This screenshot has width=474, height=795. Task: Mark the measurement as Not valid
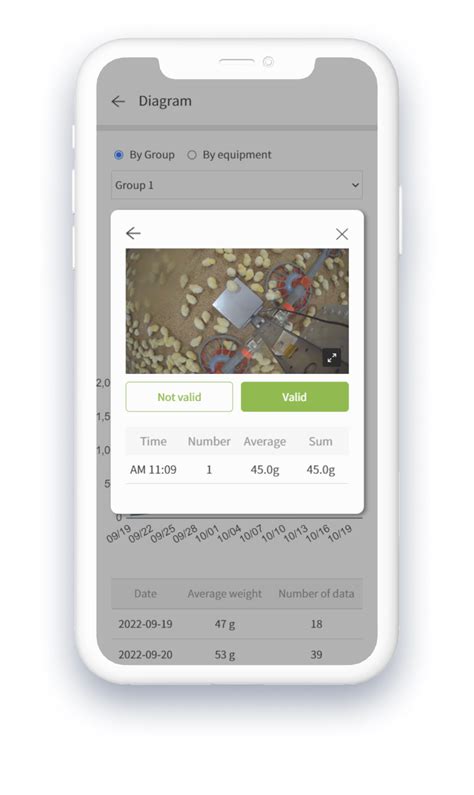click(179, 396)
